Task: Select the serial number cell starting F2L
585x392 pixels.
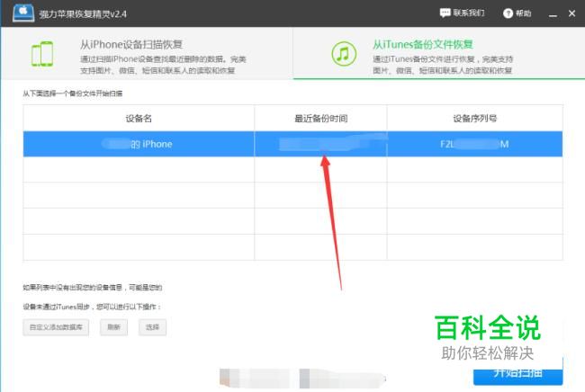Action: click(x=474, y=144)
